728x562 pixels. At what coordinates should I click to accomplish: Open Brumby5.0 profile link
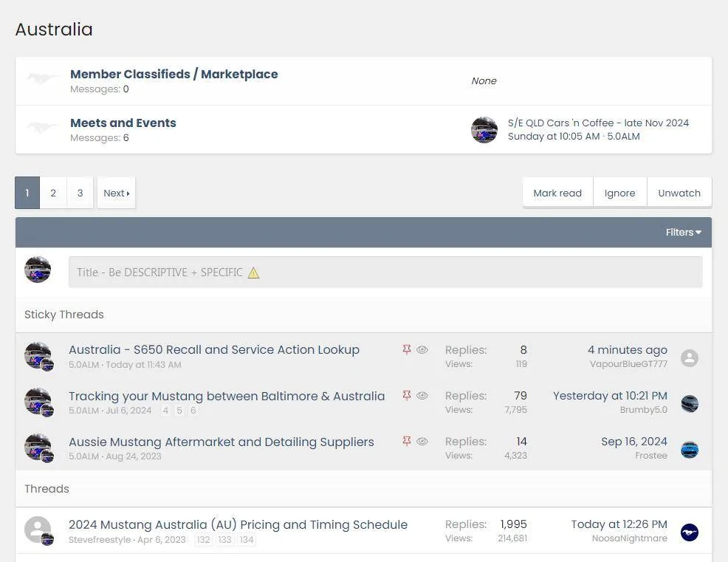click(644, 410)
